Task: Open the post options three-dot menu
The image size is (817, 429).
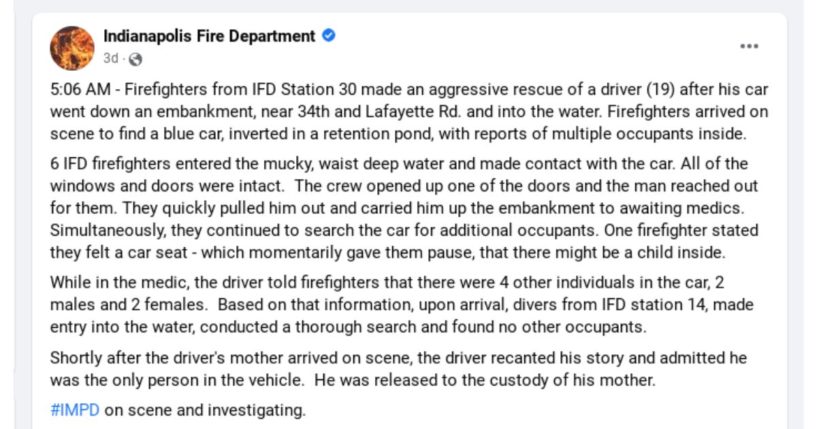Action: coord(749,46)
